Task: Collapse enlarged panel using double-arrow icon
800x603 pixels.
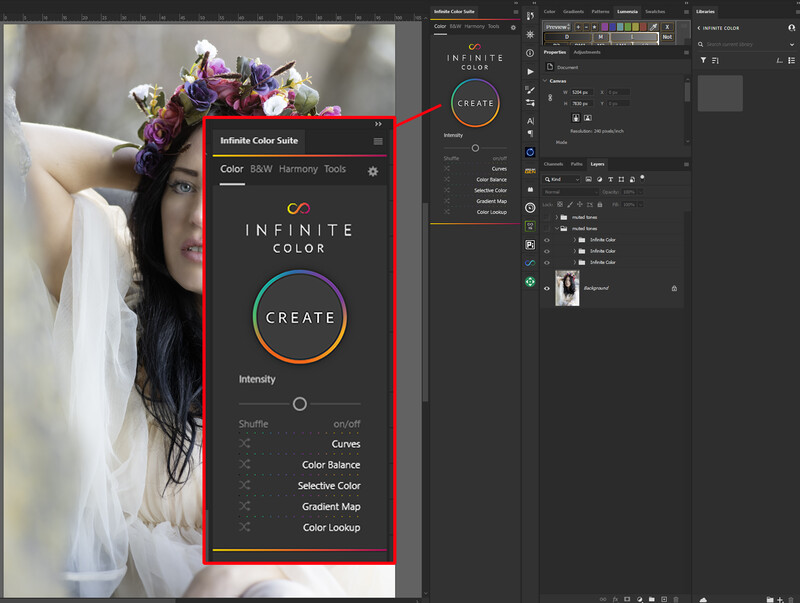Action: click(378, 124)
